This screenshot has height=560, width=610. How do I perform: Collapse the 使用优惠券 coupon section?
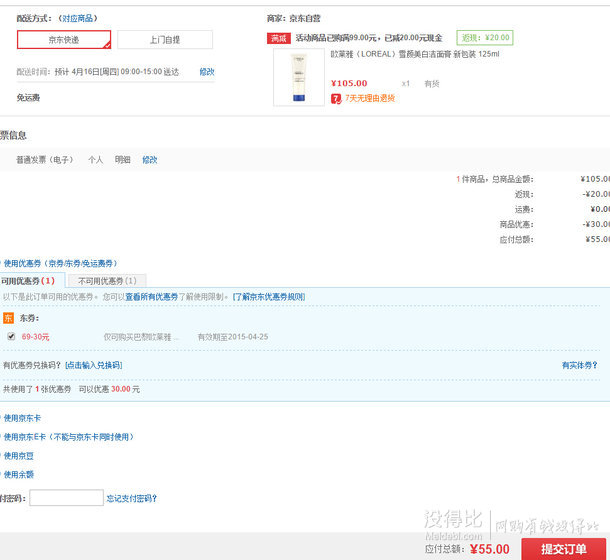[x=60, y=262]
